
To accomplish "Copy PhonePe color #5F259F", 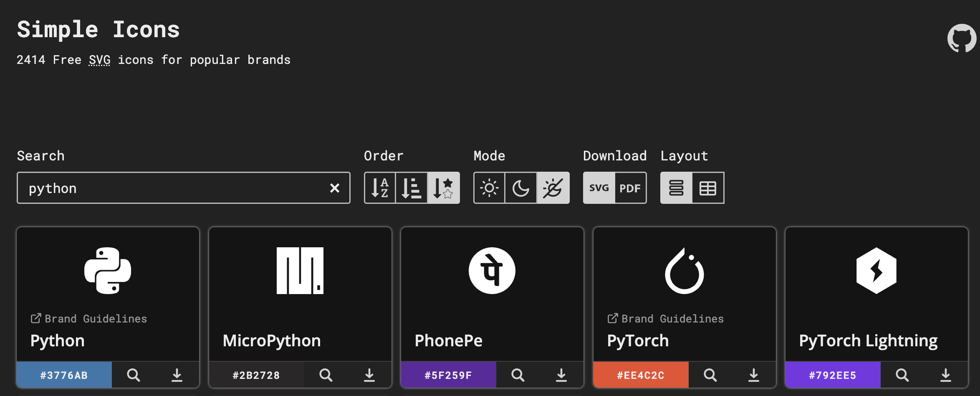I will 449,375.
